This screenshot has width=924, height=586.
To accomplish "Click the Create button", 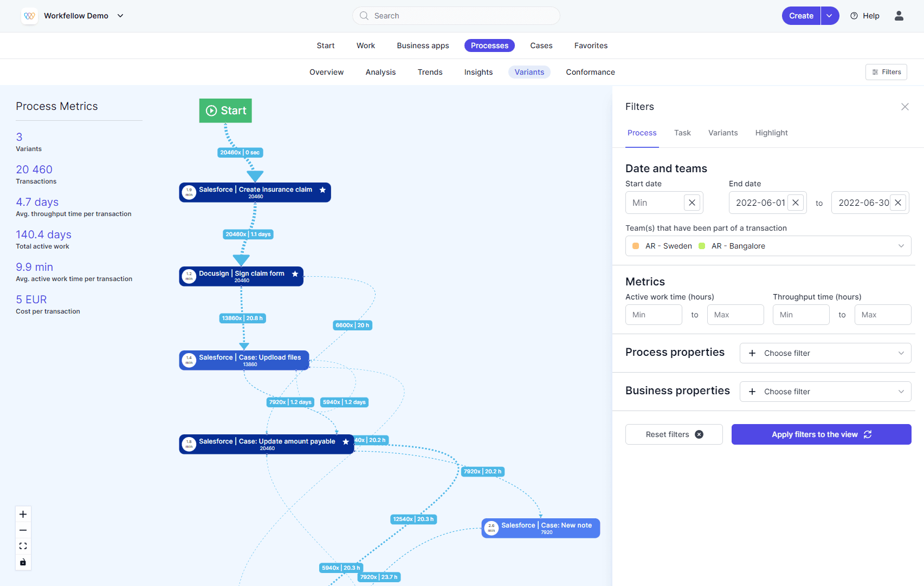I will [x=801, y=16].
